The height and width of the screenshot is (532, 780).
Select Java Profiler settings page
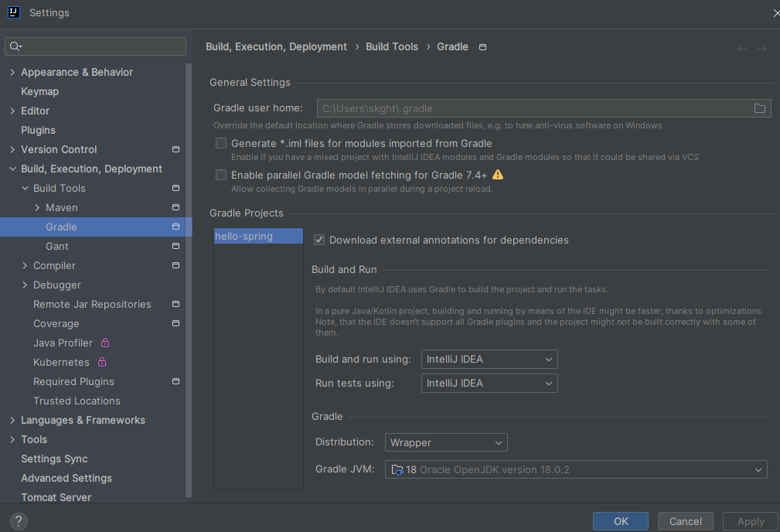click(x=63, y=343)
